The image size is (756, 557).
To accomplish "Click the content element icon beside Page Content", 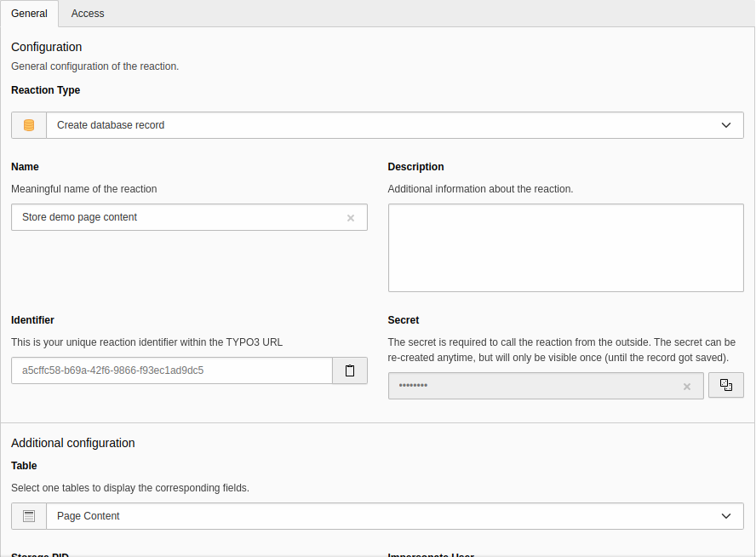I will pos(28,515).
